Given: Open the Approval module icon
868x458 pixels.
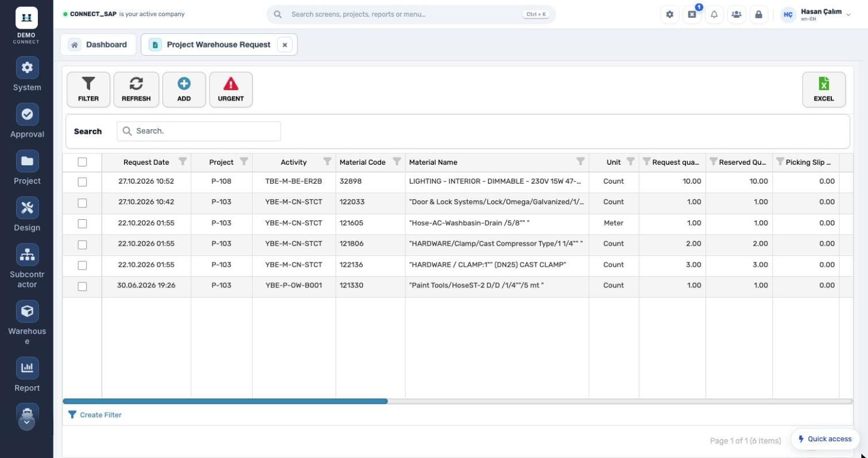Looking at the screenshot, I should [x=27, y=115].
